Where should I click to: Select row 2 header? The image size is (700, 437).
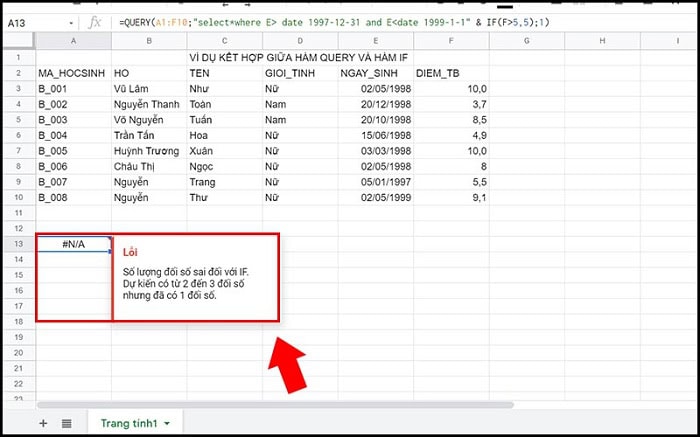click(x=17, y=73)
